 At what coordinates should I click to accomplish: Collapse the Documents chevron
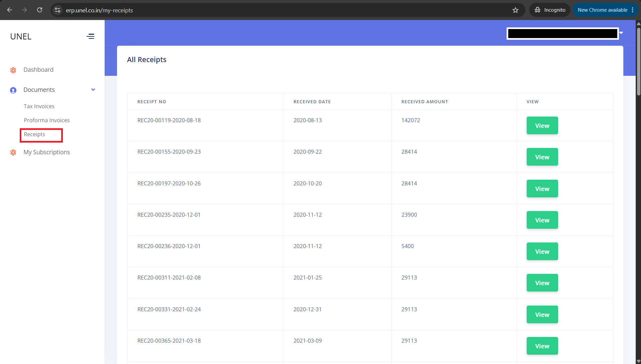tap(93, 89)
